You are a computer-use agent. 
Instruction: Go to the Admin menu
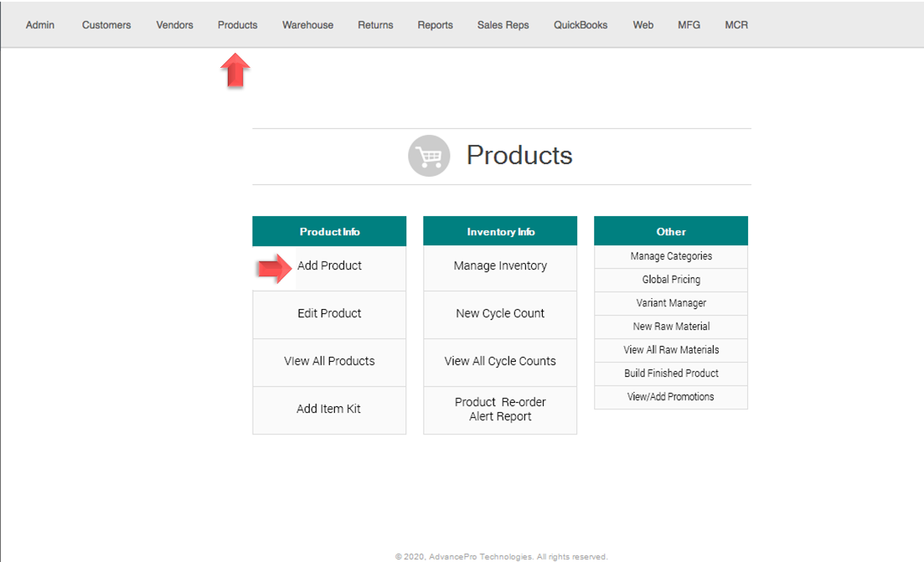pyautogui.click(x=40, y=25)
